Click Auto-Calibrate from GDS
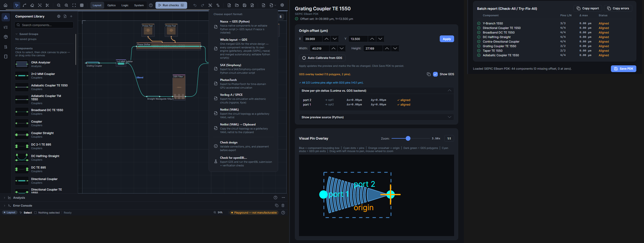644x243 pixels. point(322,58)
